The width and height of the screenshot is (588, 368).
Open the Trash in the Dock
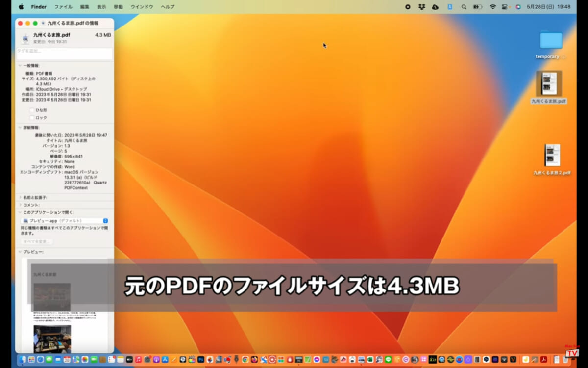point(565,360)
